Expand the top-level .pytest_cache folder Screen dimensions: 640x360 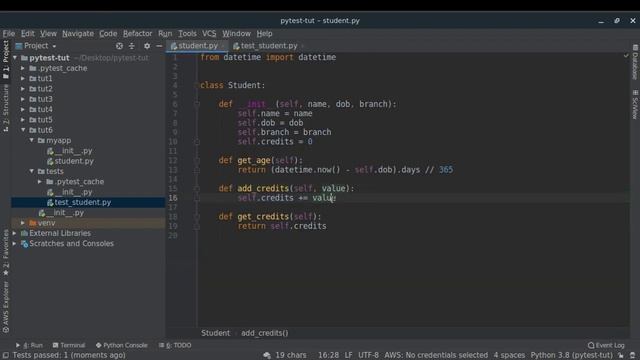[x=23, y=68]
